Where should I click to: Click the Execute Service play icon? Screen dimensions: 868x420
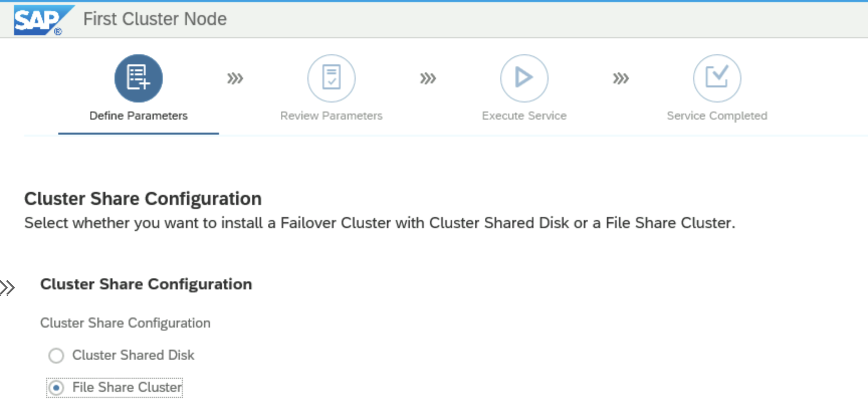(x=524, y=78)
